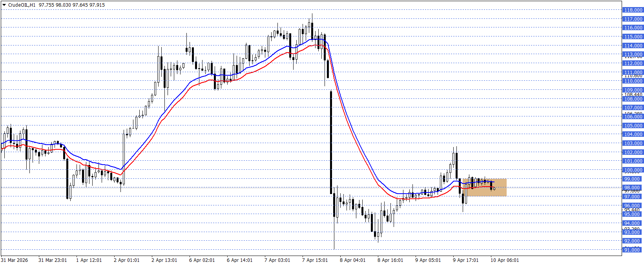This screenshot has width=644, height=265.
Task: Click the CrudeOIL,H1 symbol title
Action: (22, 5)
